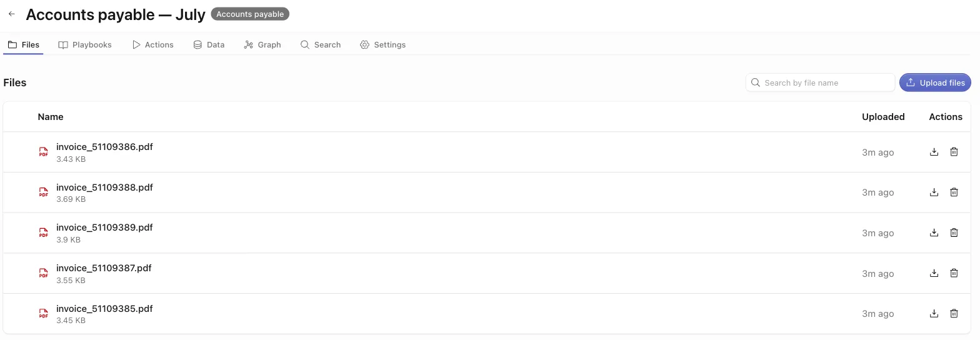980x340 pixels.
Task: Open the Graph tab
Action: tap(262, 45)
